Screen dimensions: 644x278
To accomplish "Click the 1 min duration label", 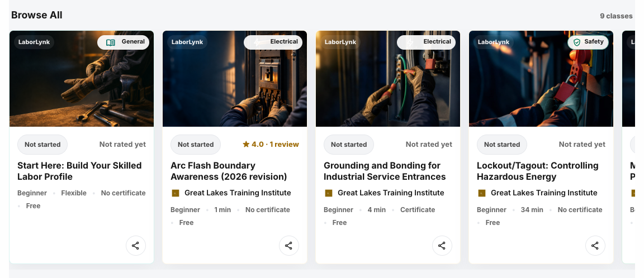I will (222, 210).
